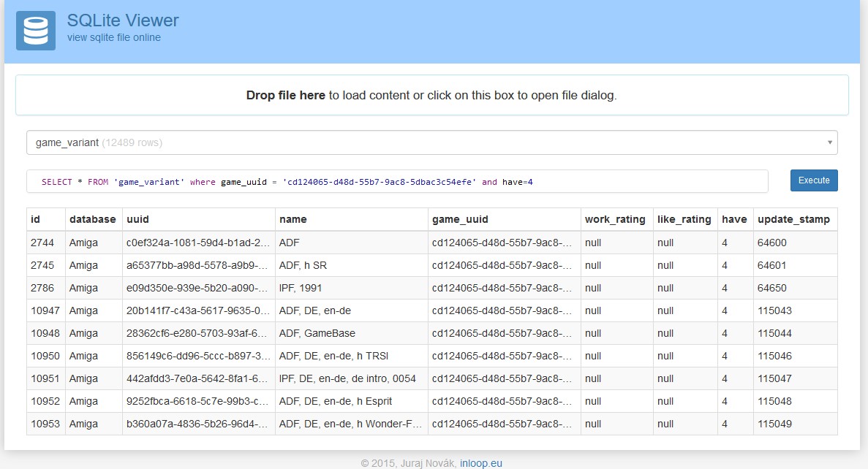Image resolution: width=868 pixels, height=469 pixels.
Task: Click the SQLite Viewer database logo icon
Action: pos(36,31)
